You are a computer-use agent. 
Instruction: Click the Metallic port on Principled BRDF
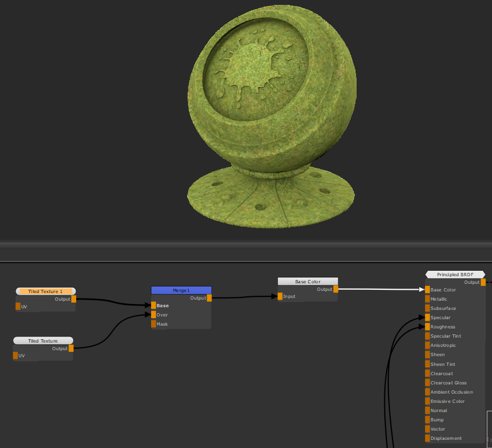[427, 299]
